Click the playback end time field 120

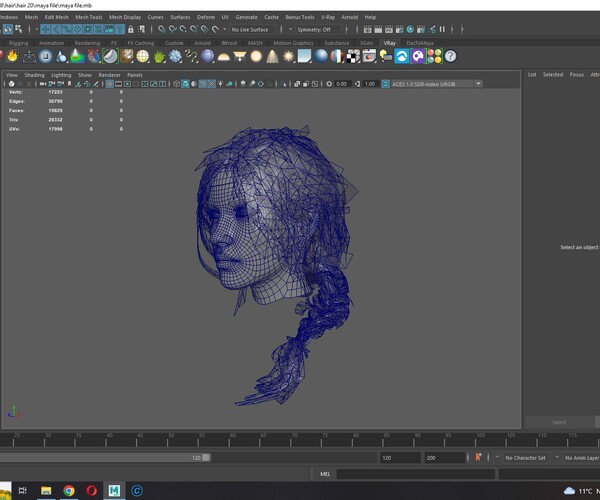coord(400,458)
